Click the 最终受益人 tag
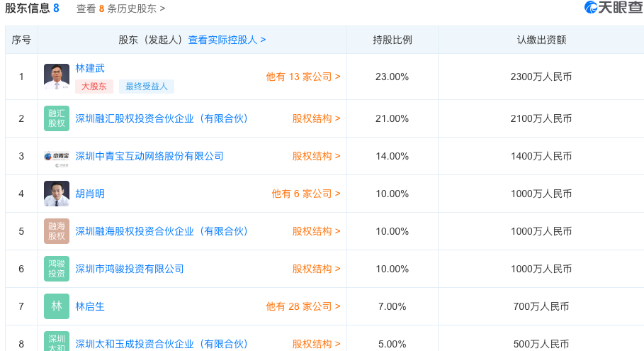644x351 pixels. click(x=147, y=87)
